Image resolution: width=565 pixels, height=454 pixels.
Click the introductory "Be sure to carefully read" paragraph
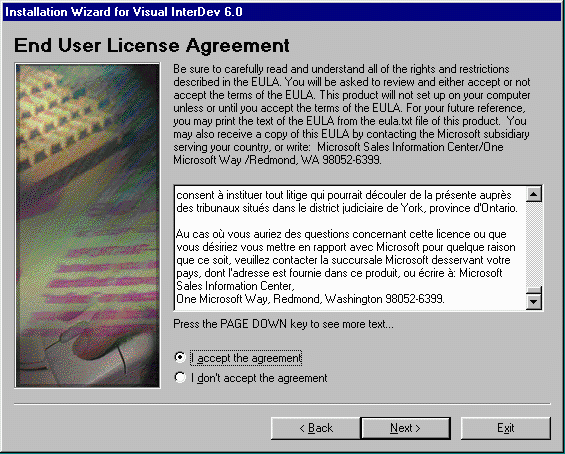(x=352, y=114)
